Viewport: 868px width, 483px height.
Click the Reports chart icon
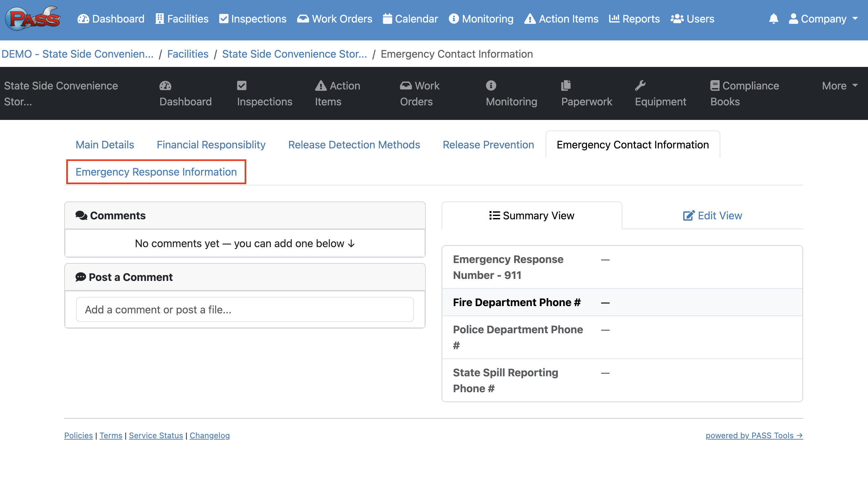pyautogui.click(x=614, y=19)
